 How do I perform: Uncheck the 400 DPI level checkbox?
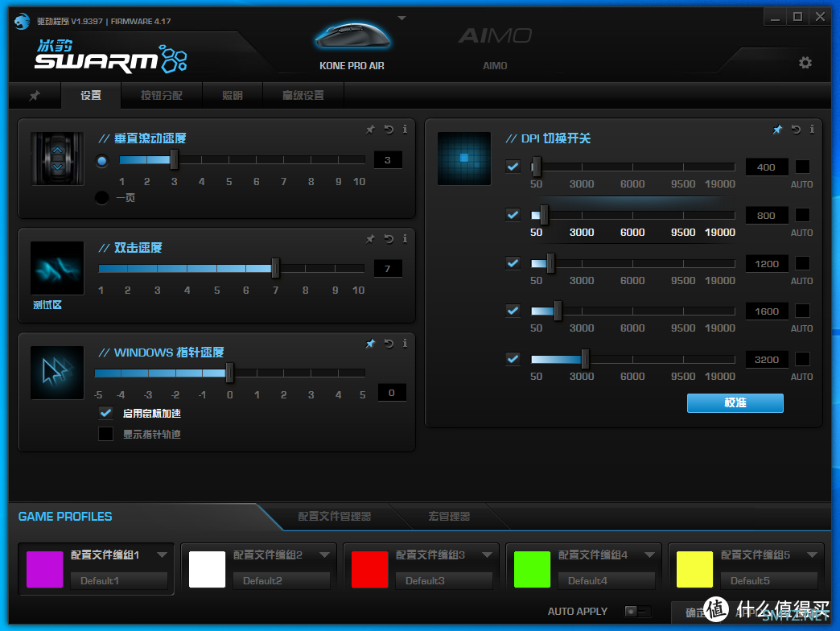[513, 167]
